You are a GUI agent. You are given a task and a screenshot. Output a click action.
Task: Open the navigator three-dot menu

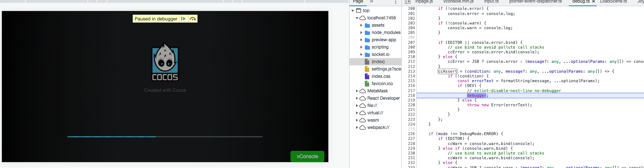pyautogui.click(x=396, y=2)
